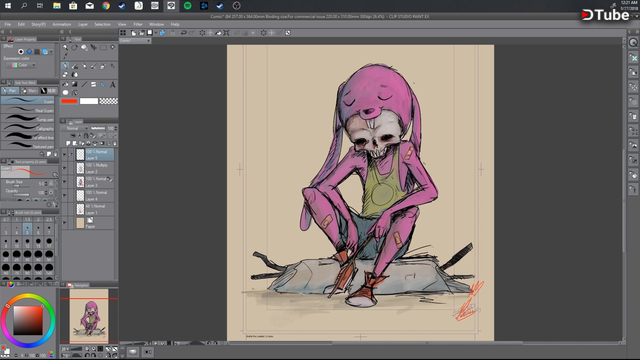Collapse the Tool palette dock arrows

click(62, 32)
